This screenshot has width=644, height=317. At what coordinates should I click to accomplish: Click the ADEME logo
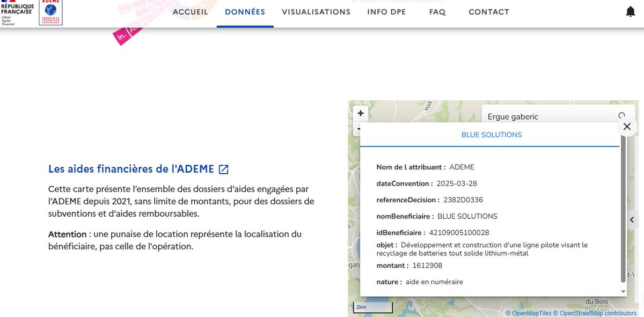[50, 12]
